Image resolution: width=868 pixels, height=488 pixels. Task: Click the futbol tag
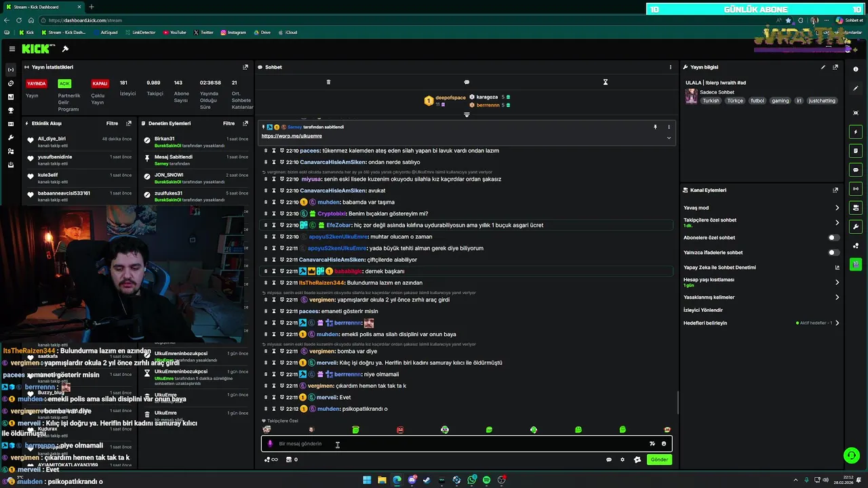(757, 100)
